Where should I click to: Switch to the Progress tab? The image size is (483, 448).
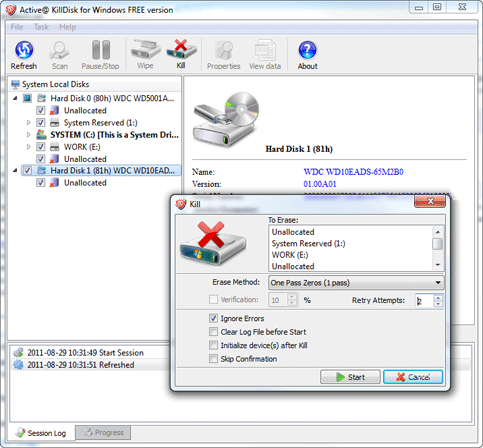(x=103, y=433)
